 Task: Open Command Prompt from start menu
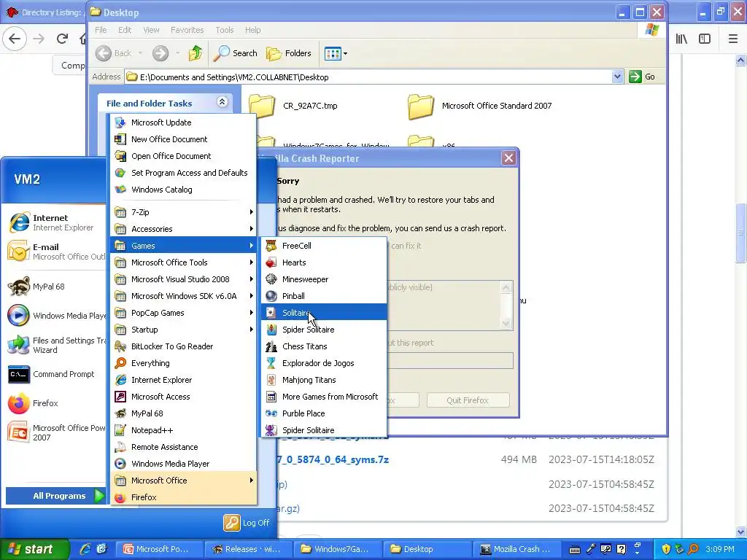tap(55, 374)
